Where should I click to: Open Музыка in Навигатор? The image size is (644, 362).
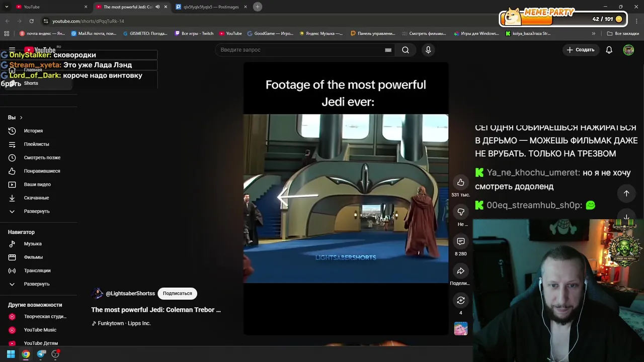pyautogui.click(x=38, y=244)
